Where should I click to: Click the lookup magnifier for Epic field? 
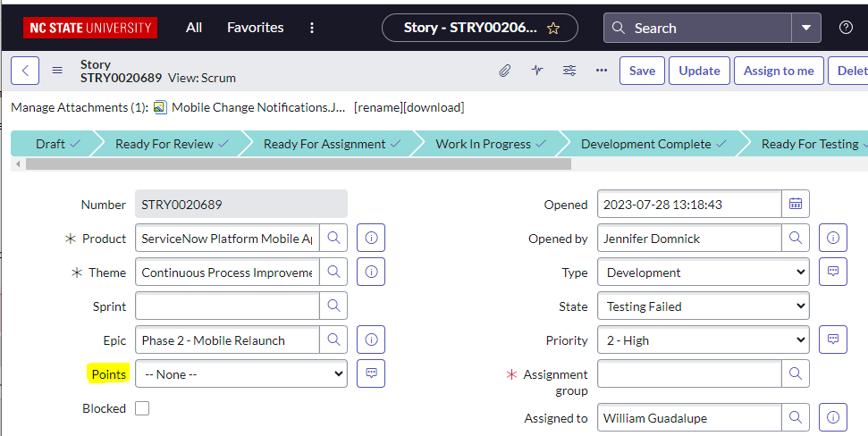coord(333,340)
